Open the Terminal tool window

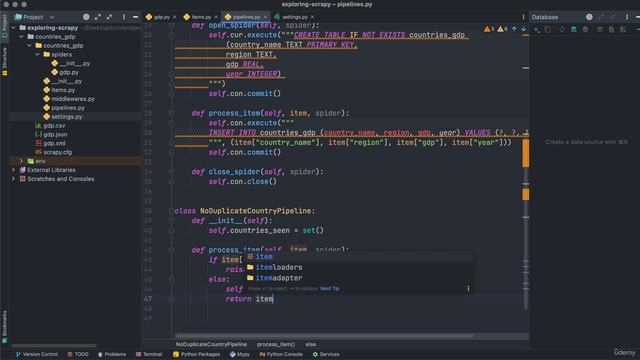click(x=149, y=354)
